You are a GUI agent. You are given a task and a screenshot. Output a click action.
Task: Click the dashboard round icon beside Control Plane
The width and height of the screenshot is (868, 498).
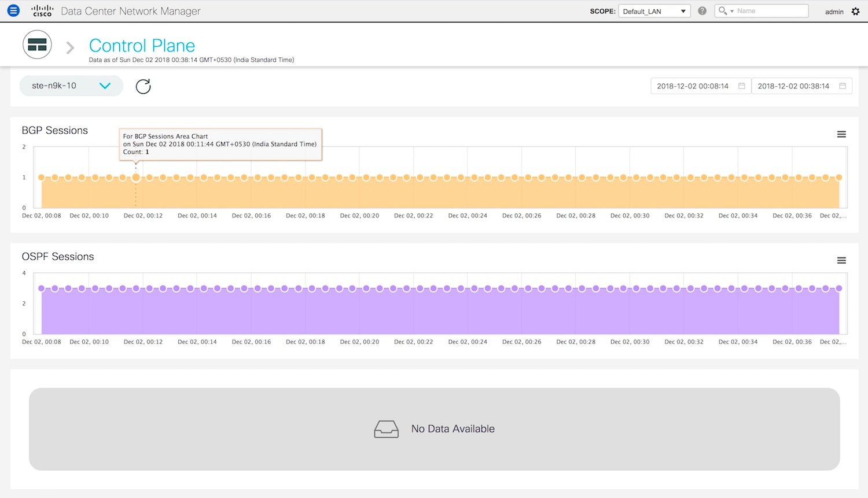(x=37, y=45)
